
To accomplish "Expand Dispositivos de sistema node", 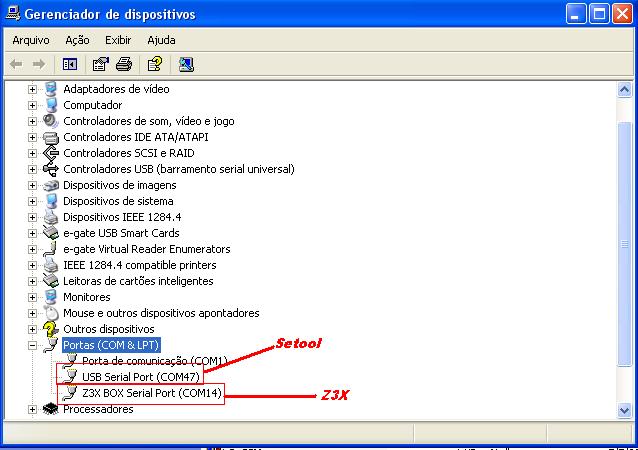I will coord(32,201).
